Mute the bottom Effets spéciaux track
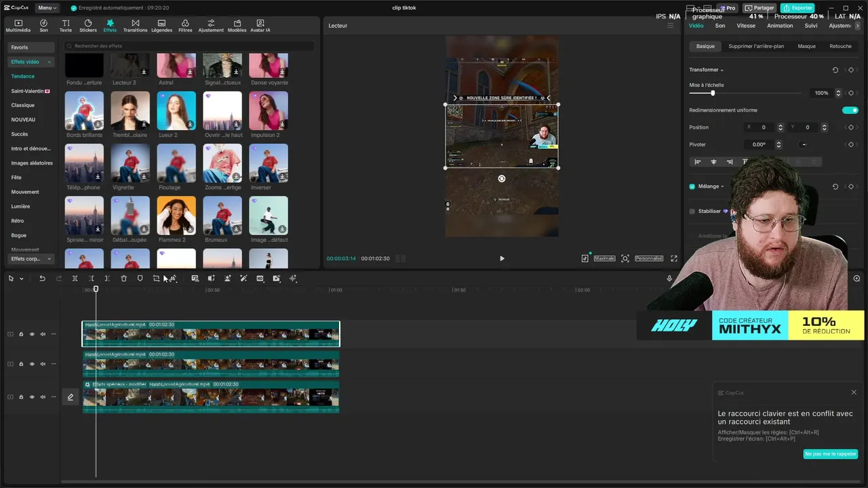 (x=43, y=397)
